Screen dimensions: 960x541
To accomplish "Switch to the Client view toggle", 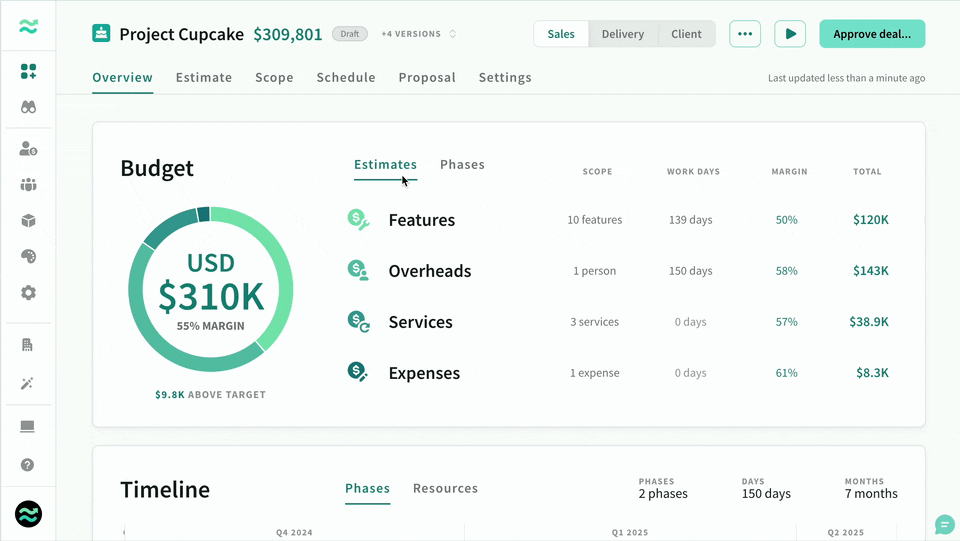I will 686,34.
